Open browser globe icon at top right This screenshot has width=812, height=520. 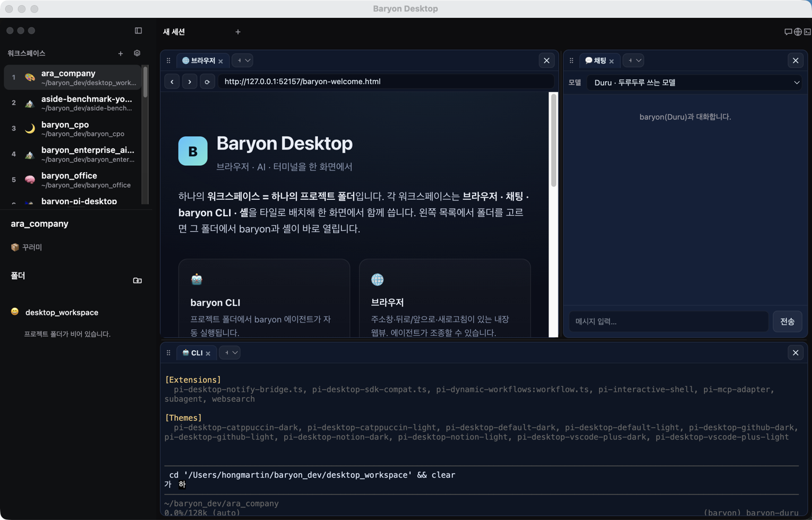[x=797, y=32]
